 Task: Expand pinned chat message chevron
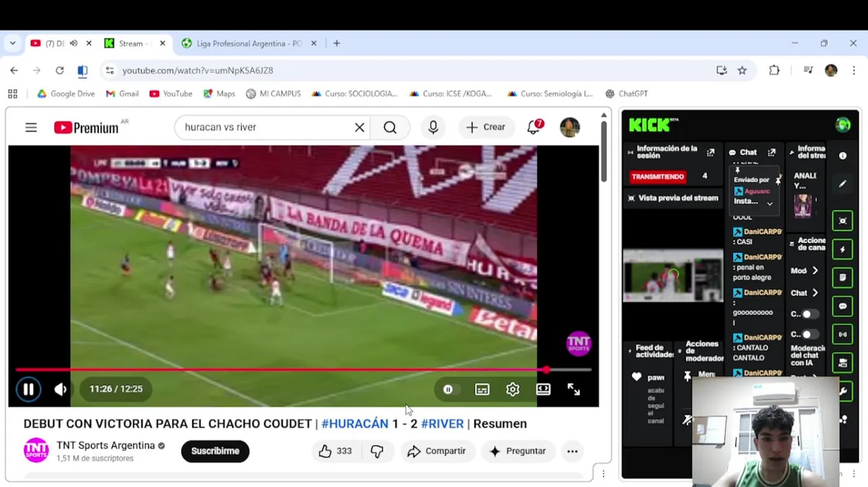(x=769, y=204)
